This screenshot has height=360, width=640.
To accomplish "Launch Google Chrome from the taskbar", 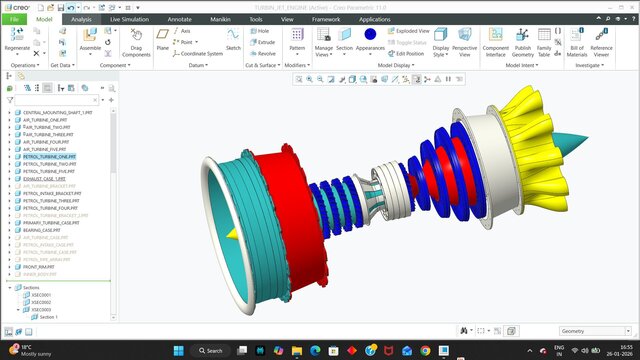I will coord(425,351).
